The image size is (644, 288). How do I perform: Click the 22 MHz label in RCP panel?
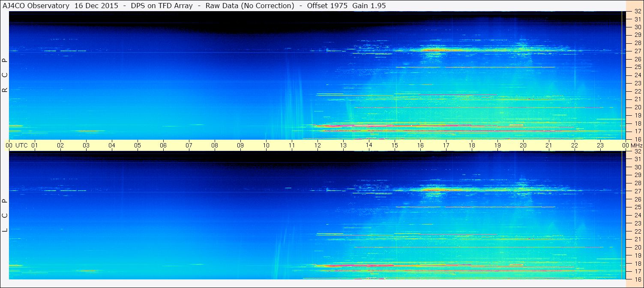tap(638, 91)
